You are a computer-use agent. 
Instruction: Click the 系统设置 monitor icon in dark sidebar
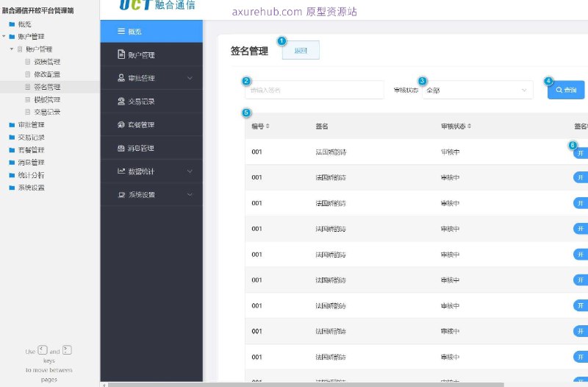point(121,194)
